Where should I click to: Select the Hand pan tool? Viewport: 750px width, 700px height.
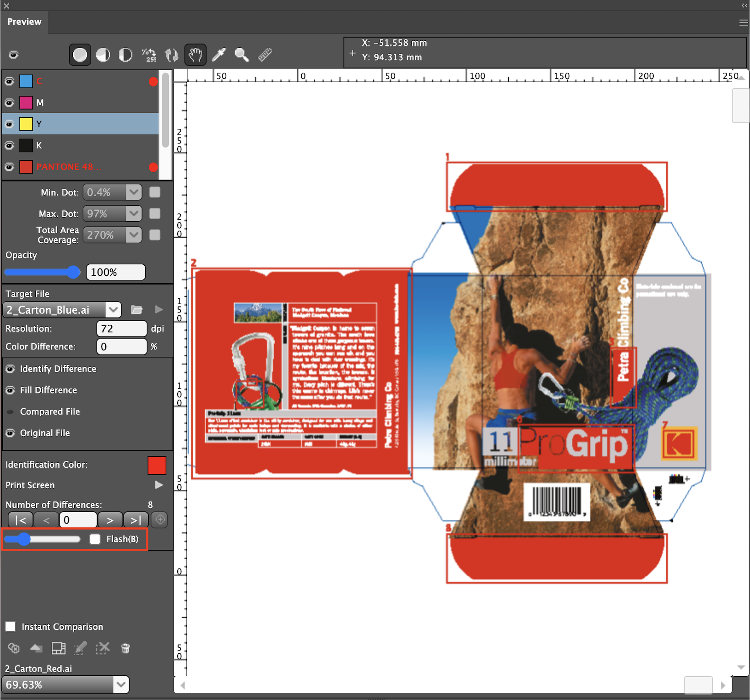click(196, 55)
